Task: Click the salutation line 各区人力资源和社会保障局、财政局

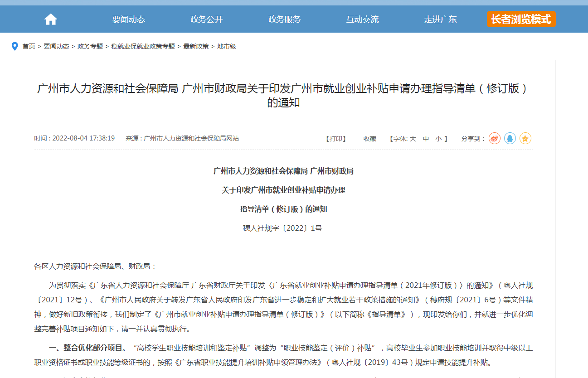Action: point(95,267)
